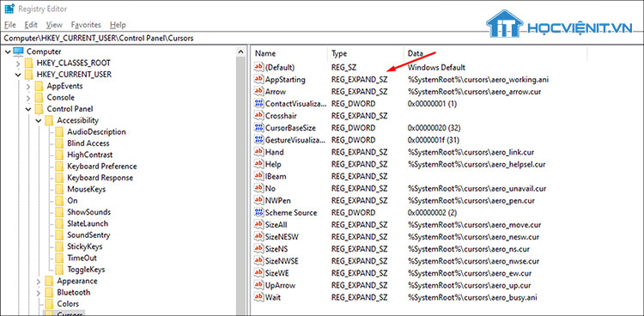Click tree pane scrollbar up arrow
This screenshot has width=644, height=316.
pyautogui.click(x=240, y=52)
